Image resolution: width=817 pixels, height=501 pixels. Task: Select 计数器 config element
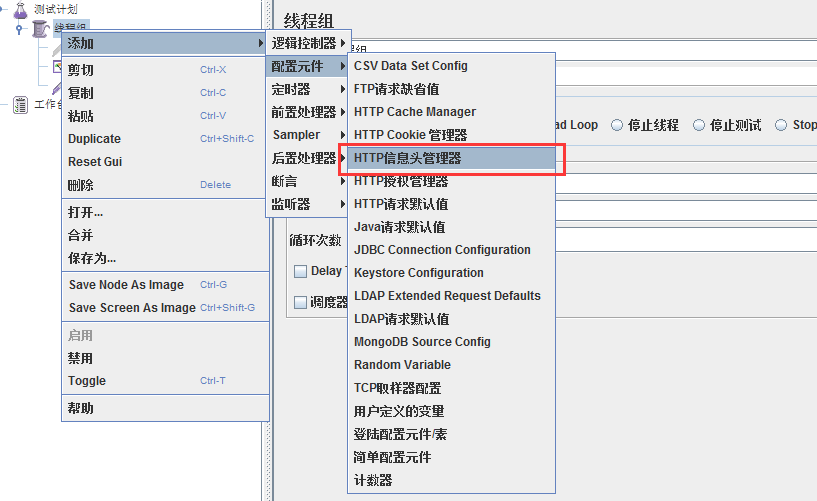(451, 480)
